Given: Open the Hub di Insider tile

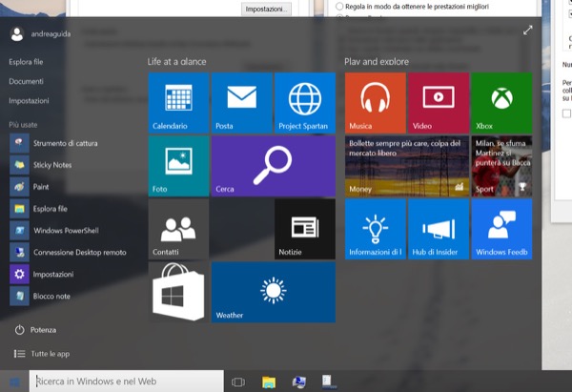Looking at the screenshot, I should 439,229.
